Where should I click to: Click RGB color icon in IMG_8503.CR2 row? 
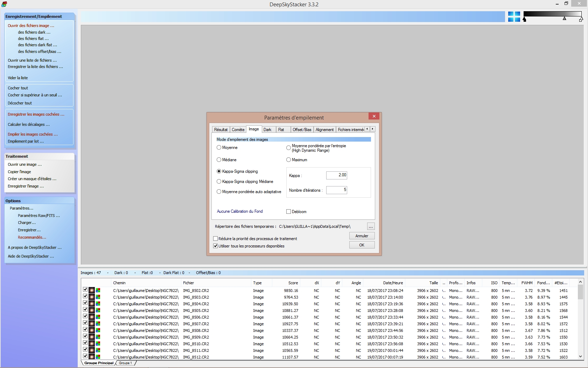coord(98,297)
